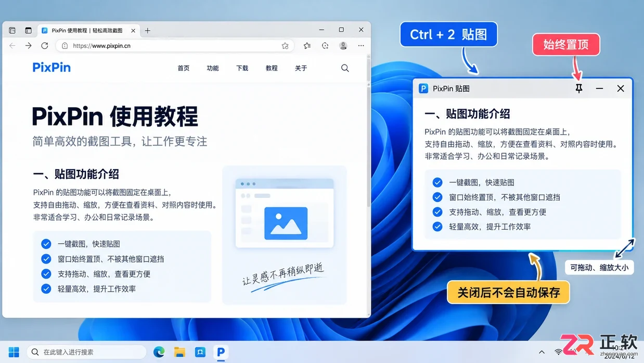Image resolution: width=644 pixels, height=363 pixels.
Task: Select the PixPin 使用教程 tab in Edge
Action: point(88,30)
